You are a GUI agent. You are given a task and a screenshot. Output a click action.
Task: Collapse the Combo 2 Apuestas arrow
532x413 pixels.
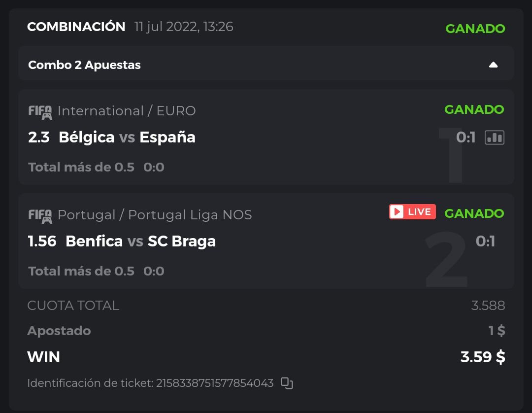[493, 65]
